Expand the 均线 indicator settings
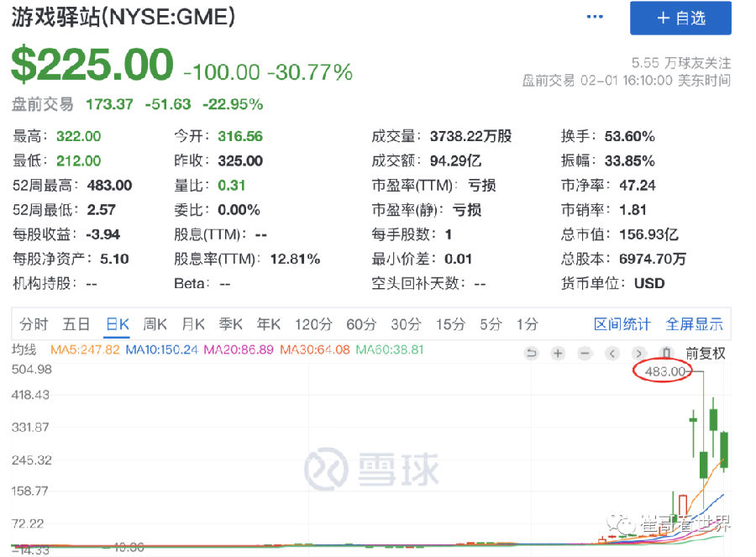The image size is (756, 557). (x=24, y=349)
